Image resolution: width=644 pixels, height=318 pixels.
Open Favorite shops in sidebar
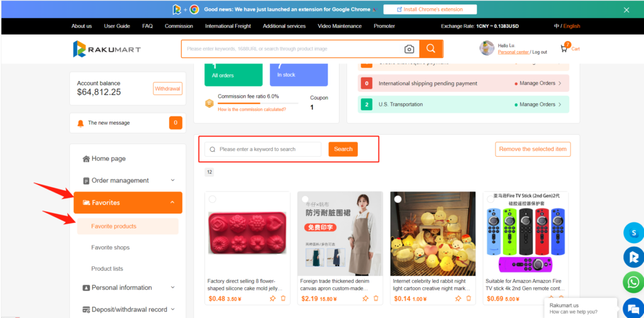[111, 247]
